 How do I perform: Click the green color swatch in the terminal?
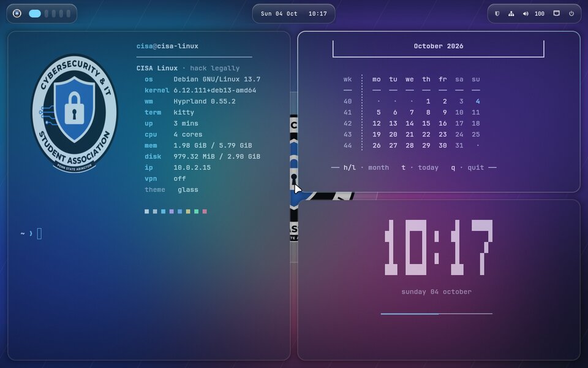pyautogui.click(x=197, y=212)
